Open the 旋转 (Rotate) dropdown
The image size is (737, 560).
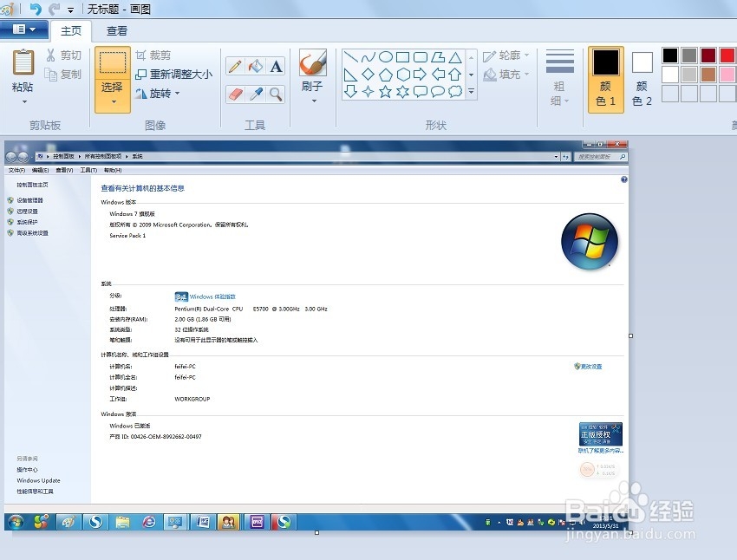point(158,94)
